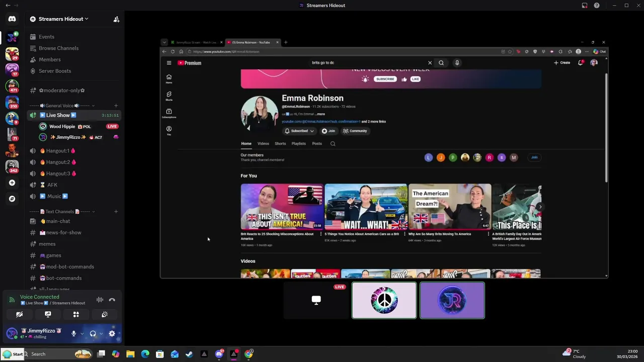Switch to the channel Playlists tab
This screenshot has width=644, height=362.
(298, 144)
